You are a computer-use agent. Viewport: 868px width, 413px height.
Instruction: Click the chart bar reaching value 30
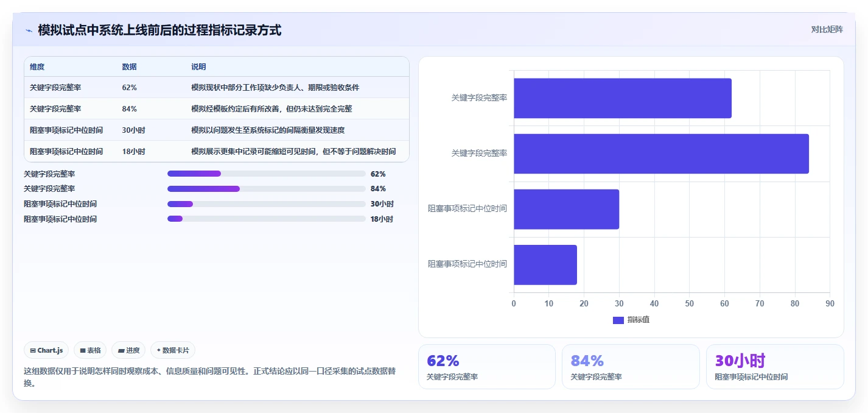point(566,209)
